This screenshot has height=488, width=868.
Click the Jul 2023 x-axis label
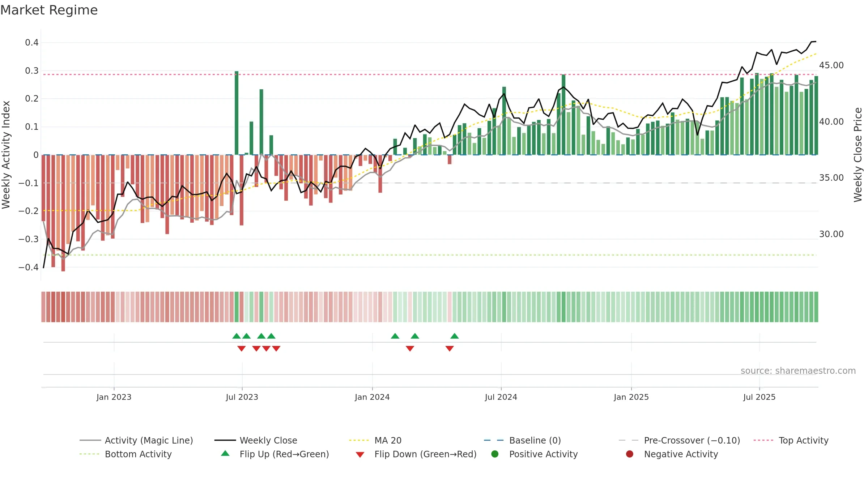pos(242,397)
